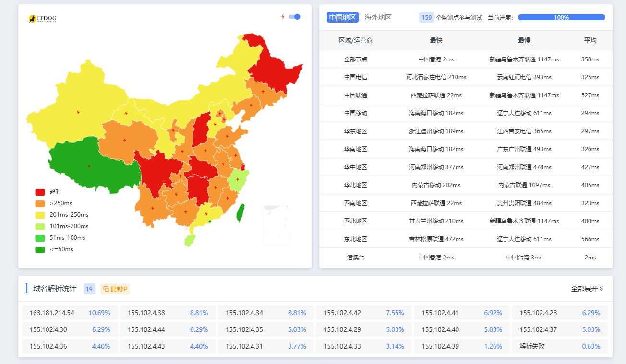Click the Hainan island on the map
This screenshot has width=626, height=364.
point(190,240)
